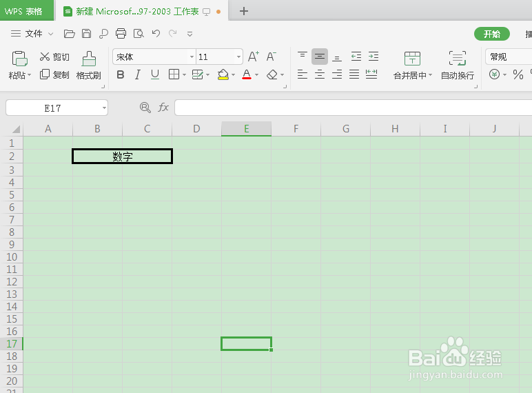The height and width of the screenshot is (393, 532).
Task: Open the 宋体 font name dropdown
Action: point(192,57)
